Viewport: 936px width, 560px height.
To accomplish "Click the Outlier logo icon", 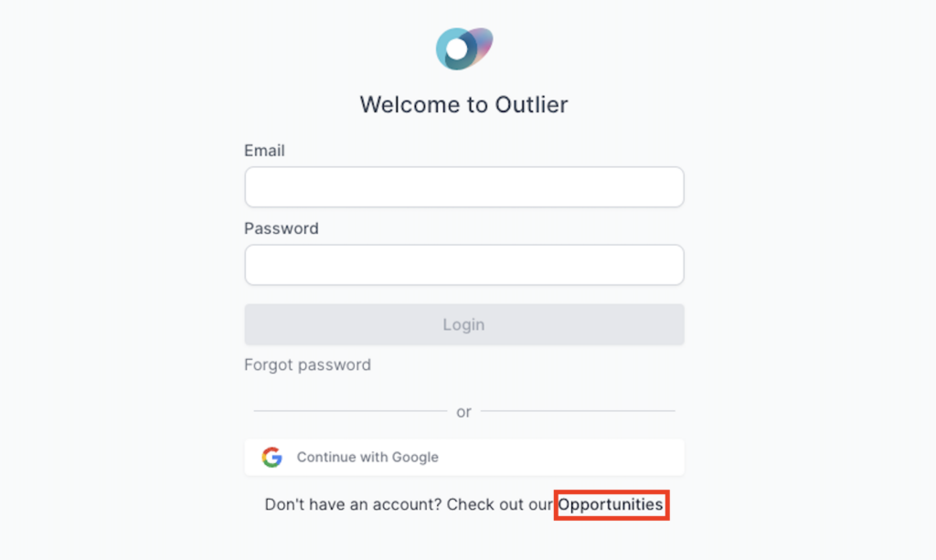I will point(464,48).
